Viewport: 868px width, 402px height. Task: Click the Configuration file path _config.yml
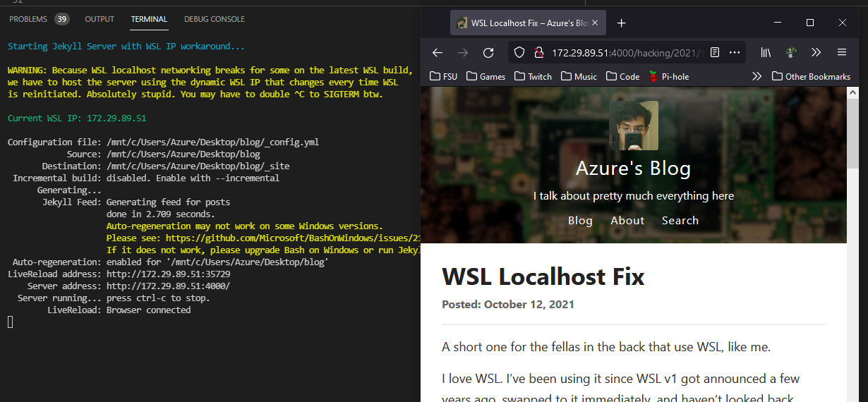pyautogui.click(x=212, y=142)
